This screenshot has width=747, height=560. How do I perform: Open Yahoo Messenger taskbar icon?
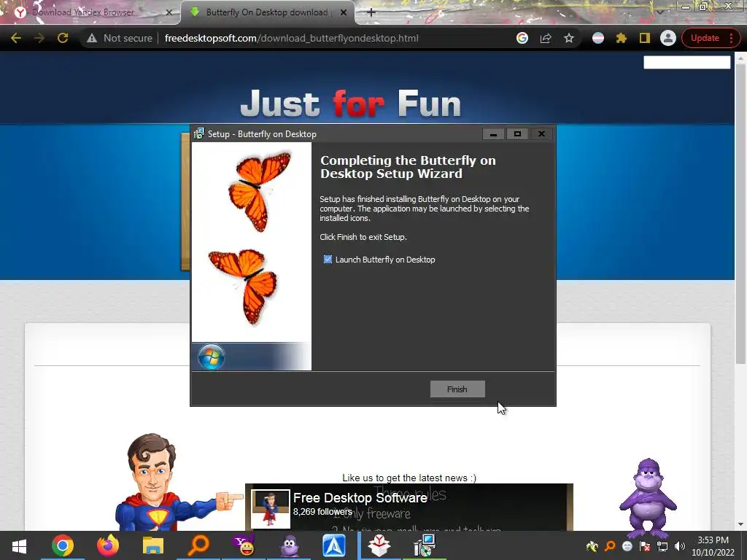coord(244,545)
